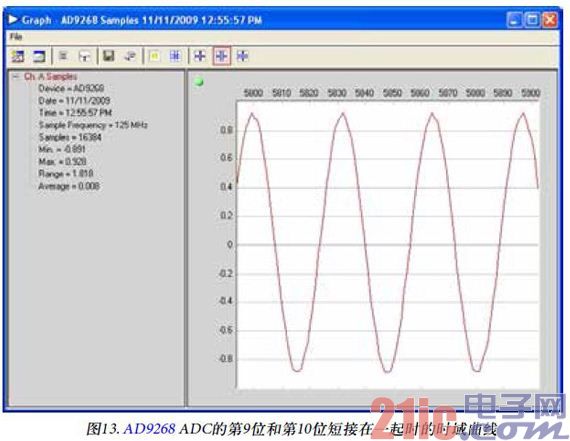Select 'Sample Frequency = 125 MHz' row
The image size is (570, 441).
pyautogui.click(x=93, y=125)
